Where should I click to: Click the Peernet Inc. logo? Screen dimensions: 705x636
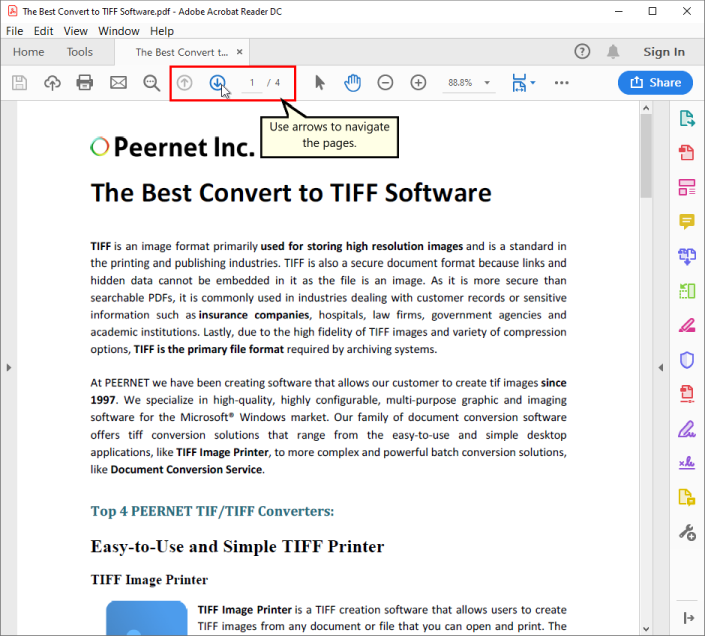pyautogui.click(x=173, y=147)
